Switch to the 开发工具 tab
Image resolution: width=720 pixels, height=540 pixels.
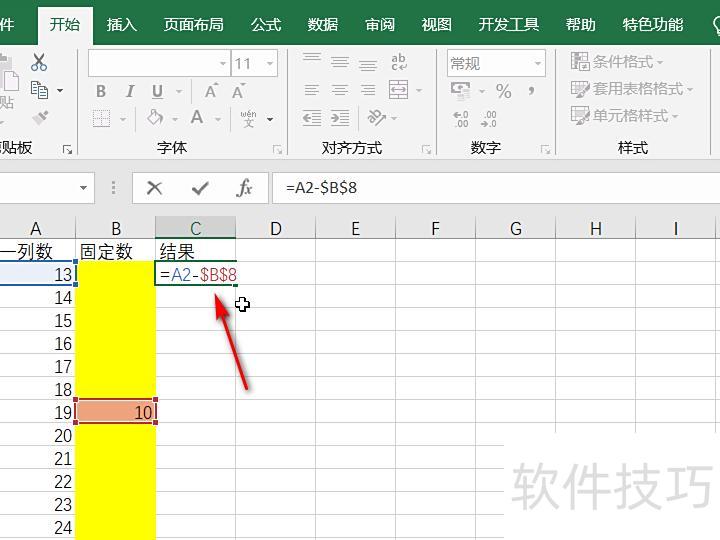coord(509,24)
